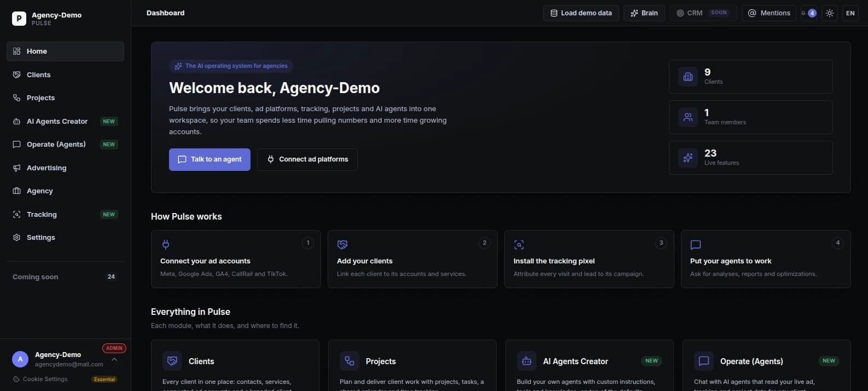Open Agency in the sidebar
The width and height of the screenshot is (868, 391).
point(65,191)
